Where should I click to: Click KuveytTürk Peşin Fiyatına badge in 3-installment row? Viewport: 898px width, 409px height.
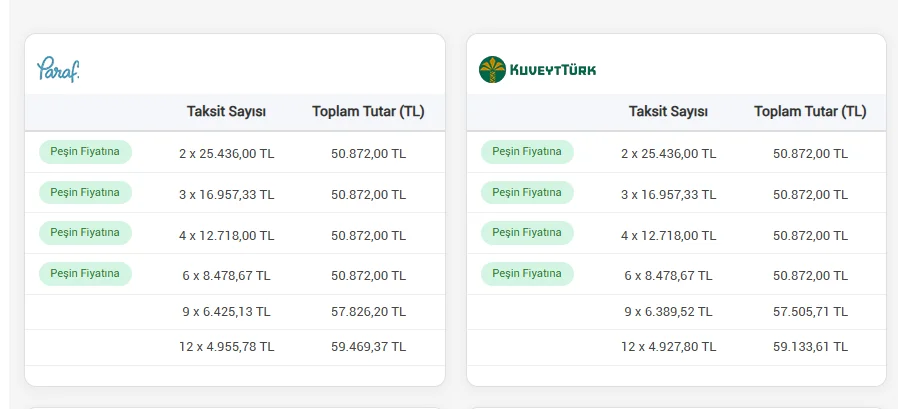527,192
